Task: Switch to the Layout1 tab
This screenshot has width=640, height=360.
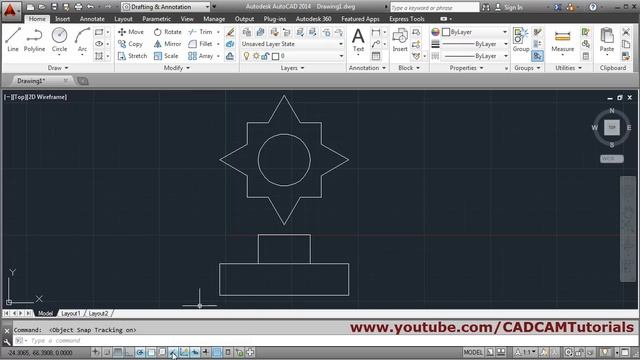Action: [x=71, y=313]
